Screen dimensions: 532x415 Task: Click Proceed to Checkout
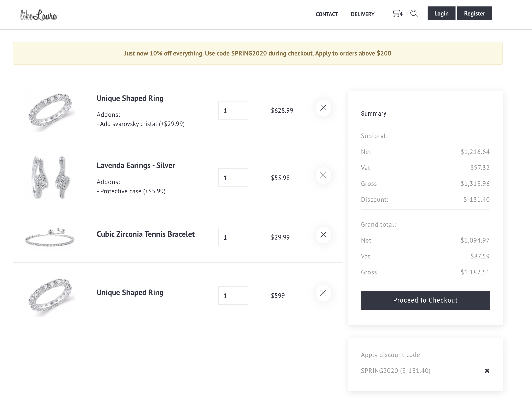(x=425, y=300)
